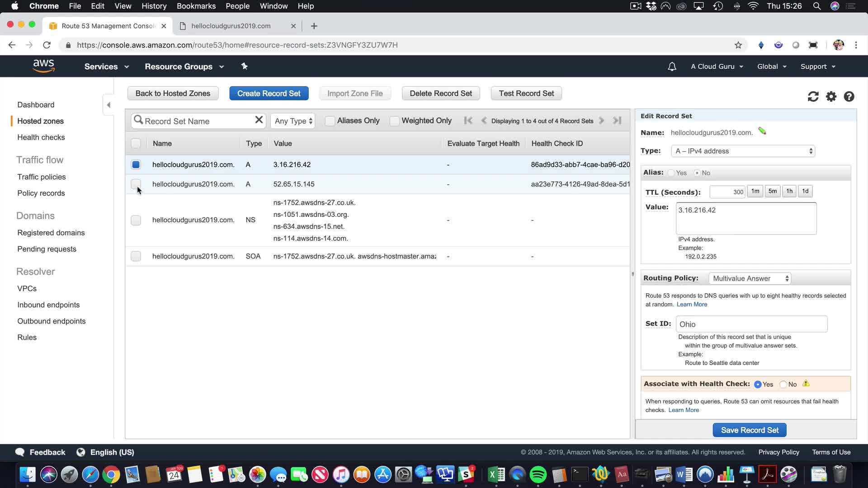Click into the Set ID field

(751, 324)
